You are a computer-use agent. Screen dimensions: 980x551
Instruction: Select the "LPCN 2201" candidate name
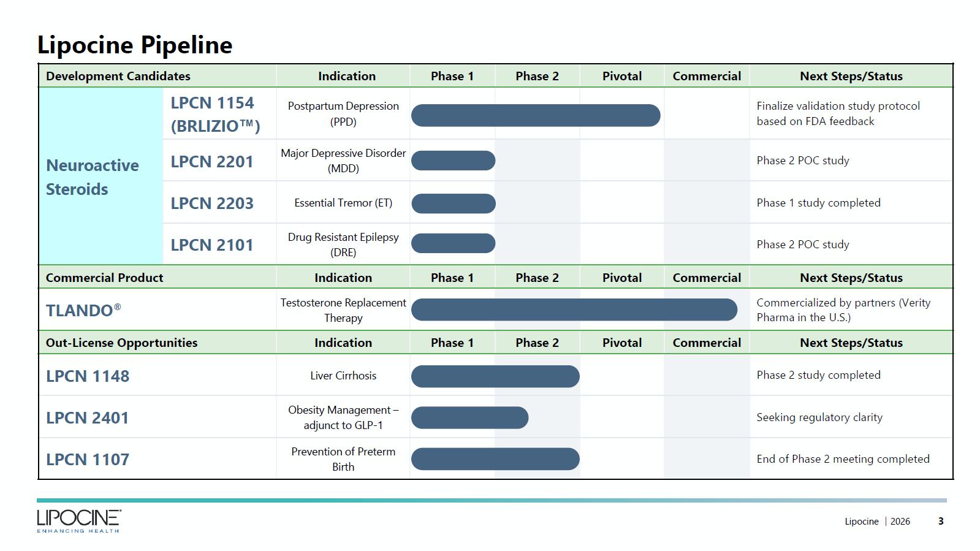tap(212, 161)
